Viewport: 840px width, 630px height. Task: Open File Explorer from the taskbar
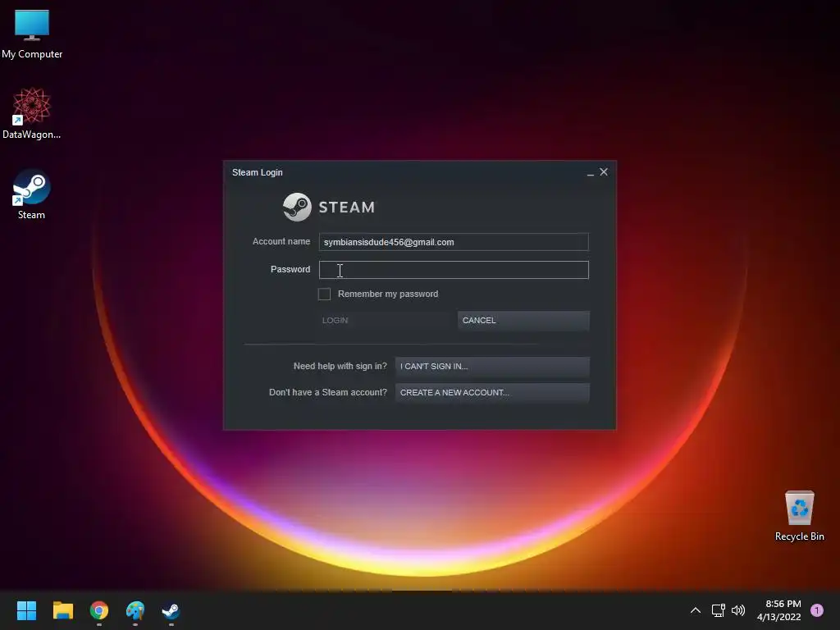(x=62, y=610)
